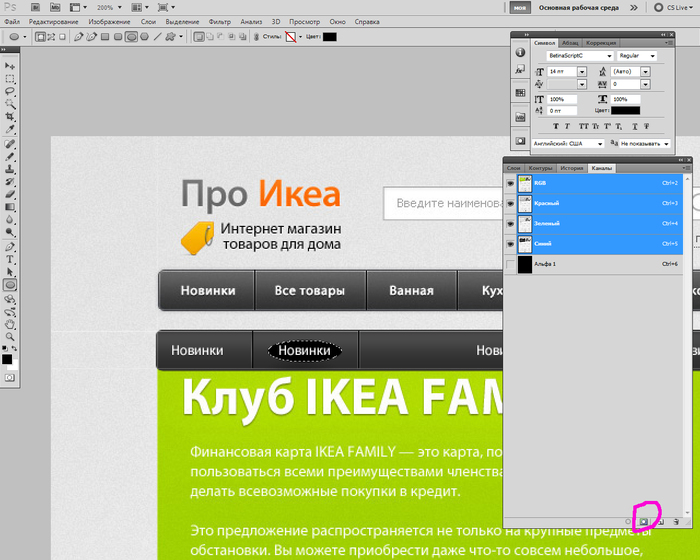Click the toolbox foreground color swatch

7,359
